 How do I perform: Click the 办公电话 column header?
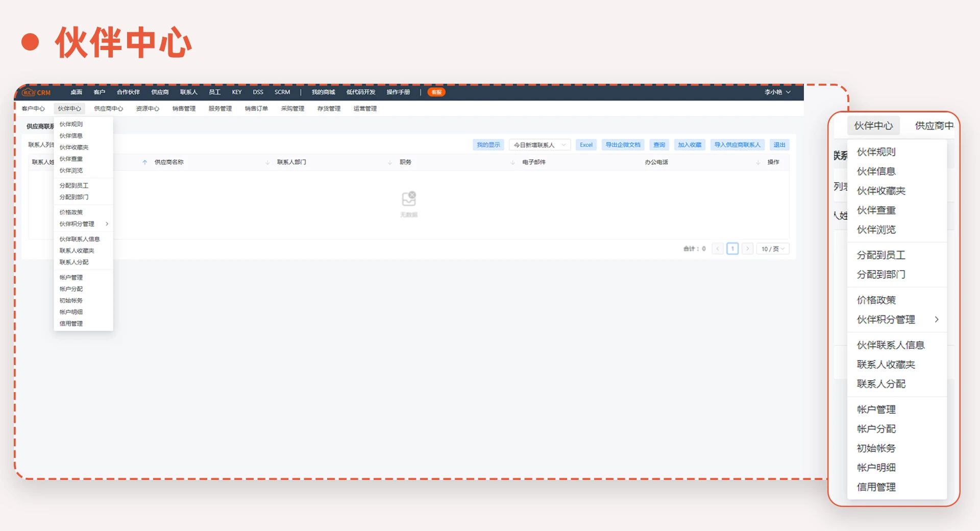(656, 162)
